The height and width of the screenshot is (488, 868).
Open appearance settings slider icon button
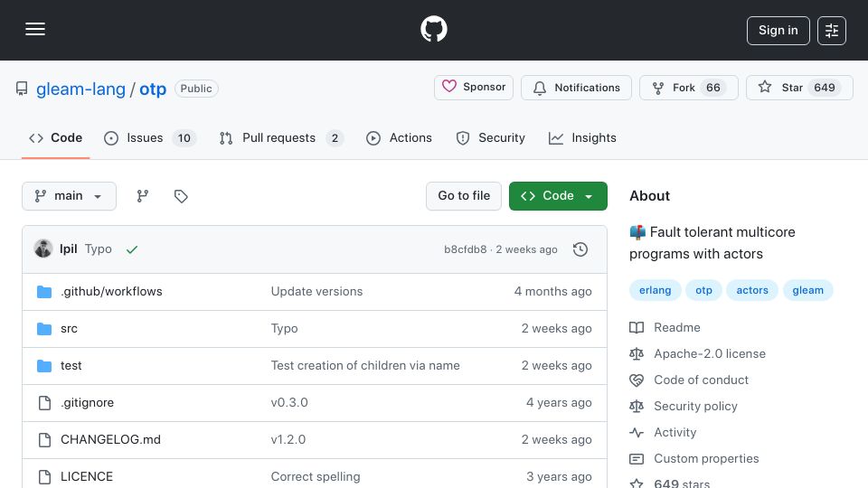pyautogui.click(x=832, y=31)
